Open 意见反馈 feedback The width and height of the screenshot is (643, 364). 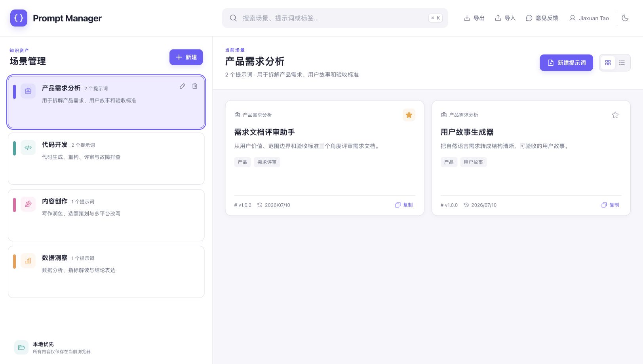(542, 18)
